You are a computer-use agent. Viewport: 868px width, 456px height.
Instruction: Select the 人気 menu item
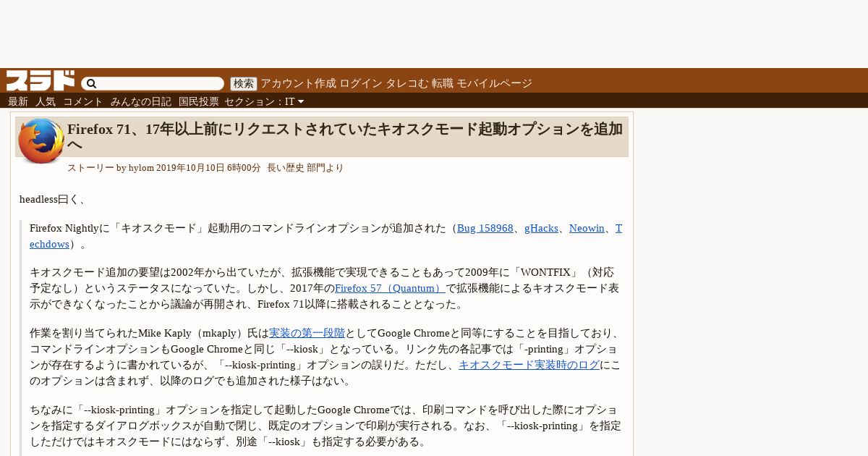[x=46, y=101]
